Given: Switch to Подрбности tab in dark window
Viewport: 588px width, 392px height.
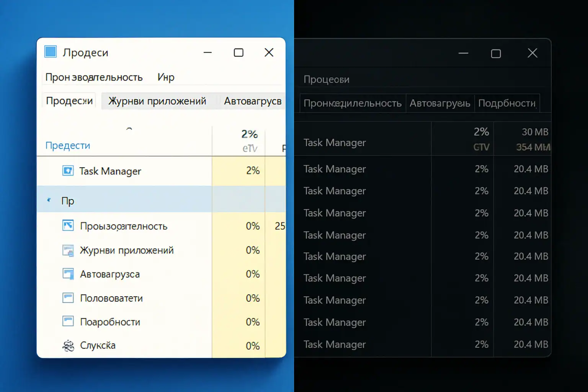Looking at the screenshot, I should pyautogui.click(x=507, y=103).
